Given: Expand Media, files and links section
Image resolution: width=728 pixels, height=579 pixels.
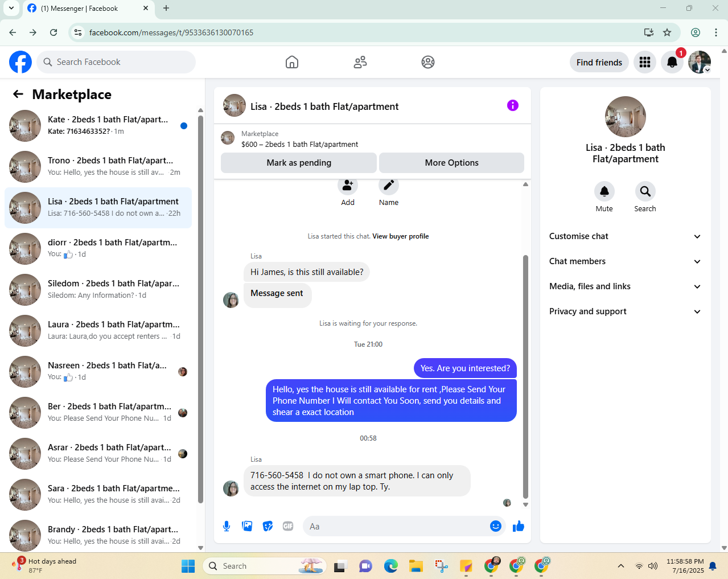Looking at the screenshot, I should click(625, 286).
